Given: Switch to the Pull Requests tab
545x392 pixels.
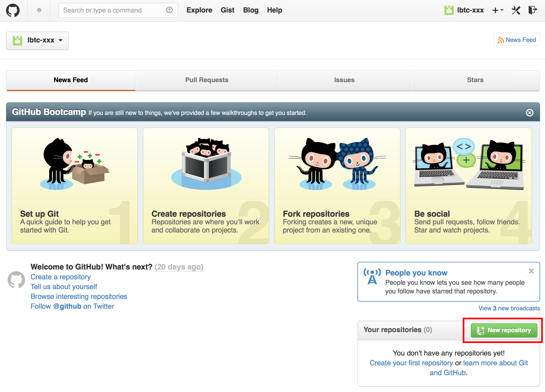Looking at the screenshot, I should [x=207, y=80].
